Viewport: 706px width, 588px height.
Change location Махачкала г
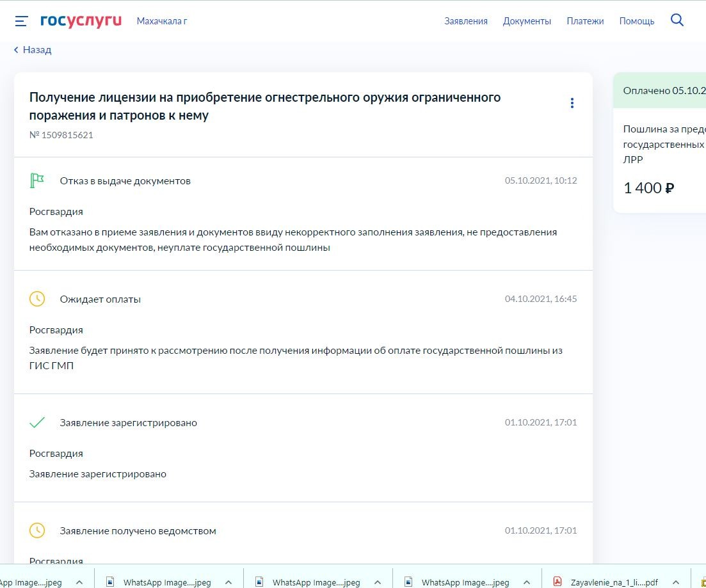[161, 21]
